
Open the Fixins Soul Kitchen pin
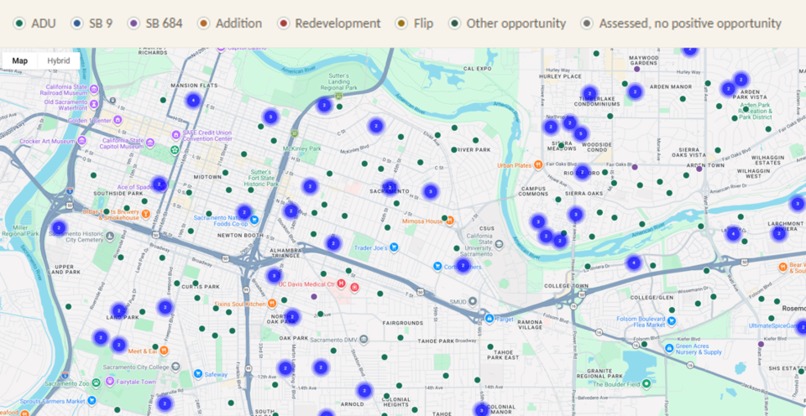pyautogui.click(x=272, y=303)
